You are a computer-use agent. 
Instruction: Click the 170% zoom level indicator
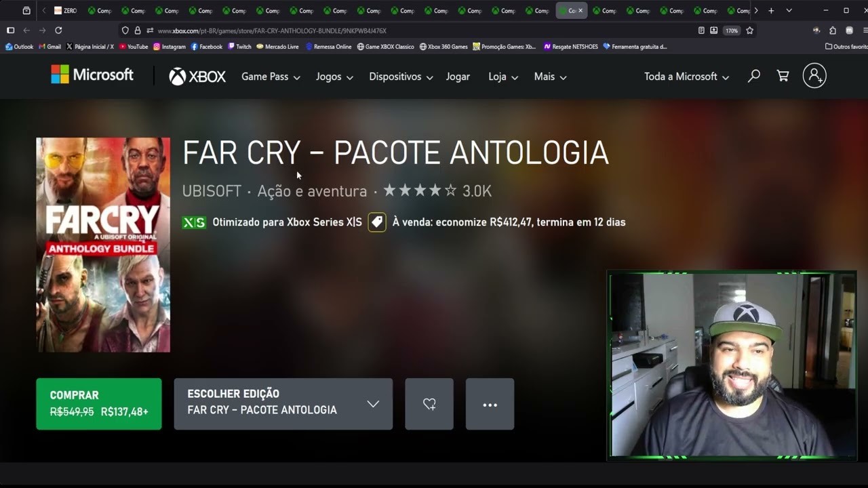point(731,30)
